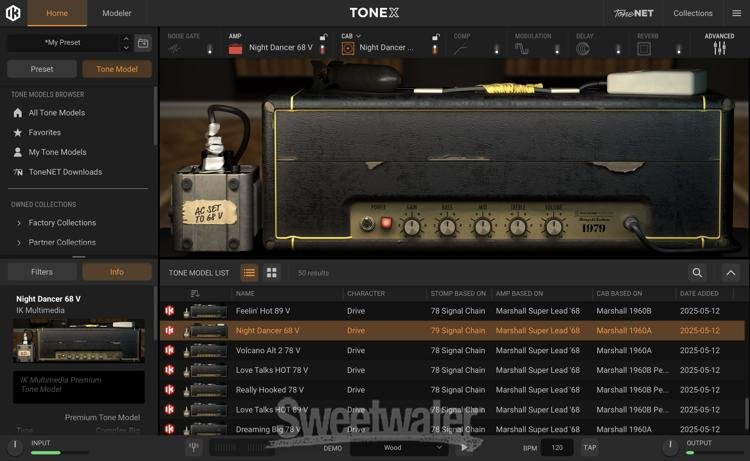This screenshot has height=461, width=750.
Task: Switch Tone Model List to grid view
Action: click(x=272, y=273)
